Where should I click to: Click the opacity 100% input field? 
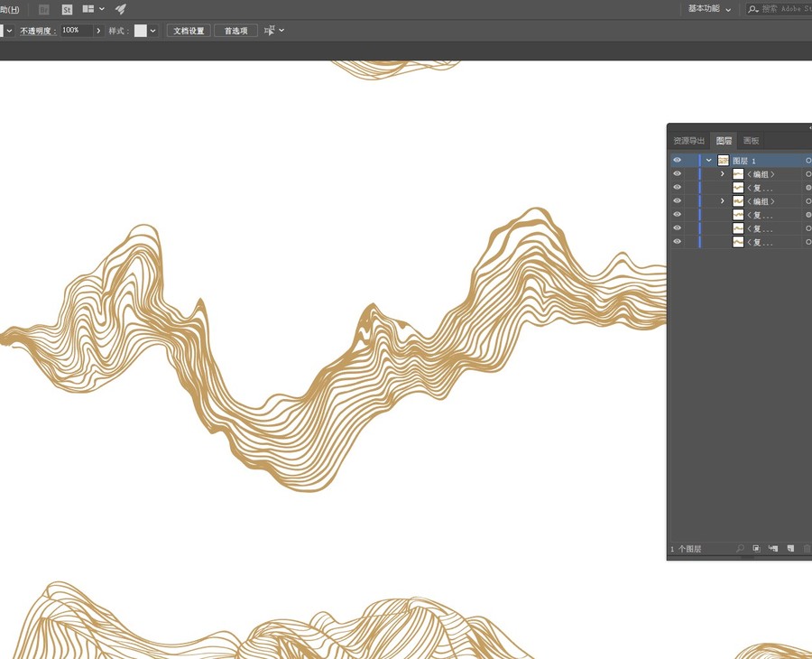click(77, 31)
